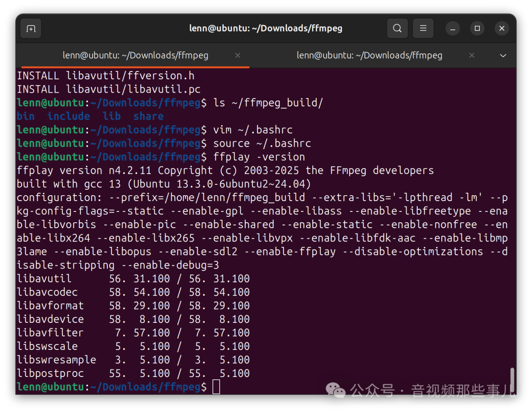Screen dimensions: 532x412
Task: Close the first terminal tab
Action: pyautogui.click(x=237, y=55)
